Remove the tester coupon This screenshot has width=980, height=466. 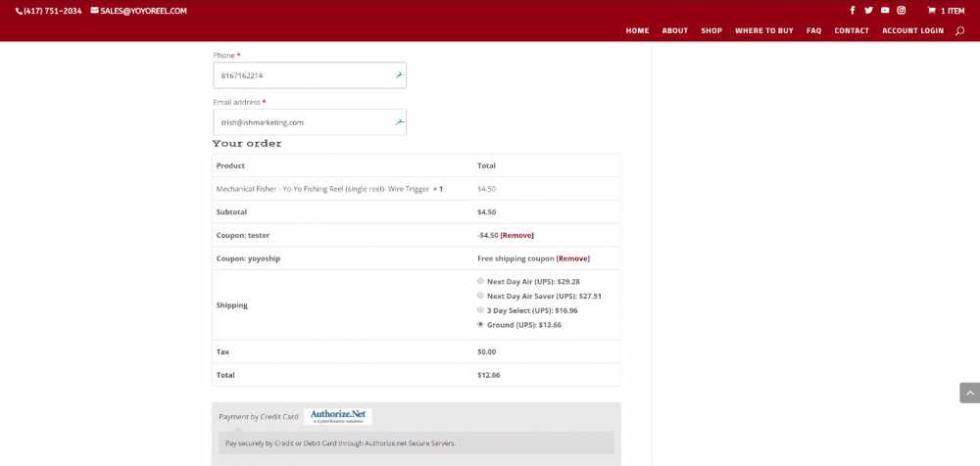[516, 236]
